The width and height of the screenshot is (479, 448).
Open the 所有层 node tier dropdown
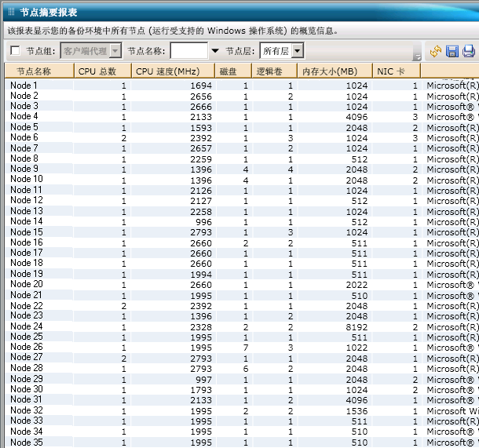coord(298,51)
